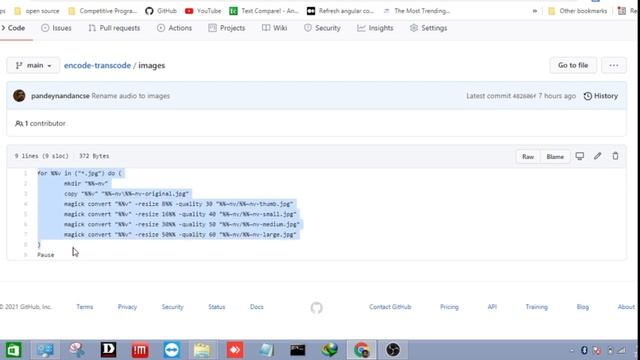Open the footer Privacy link
This screenshot has height=360, width=640.
pyautogui.click(x=127, y=307)
